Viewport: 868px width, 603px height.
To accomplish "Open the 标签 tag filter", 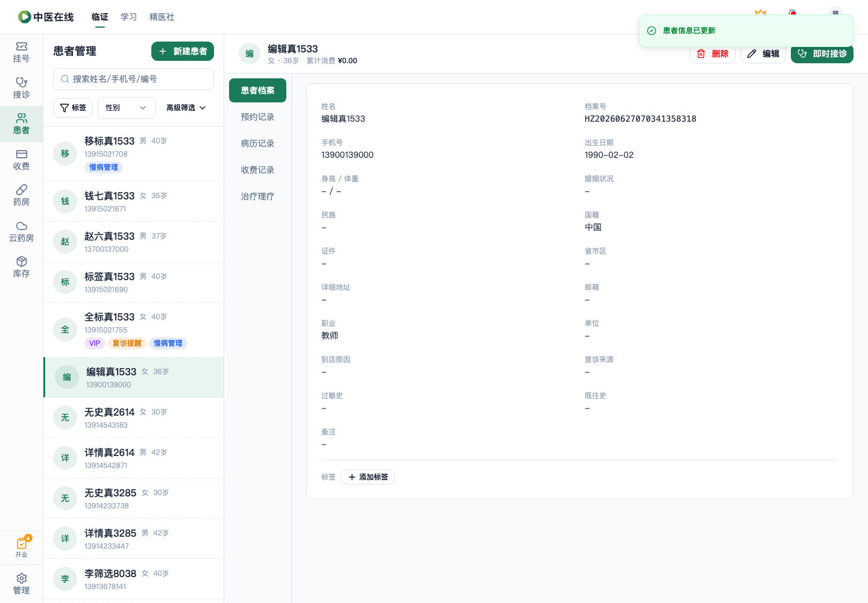I will (x=73, y=108).
